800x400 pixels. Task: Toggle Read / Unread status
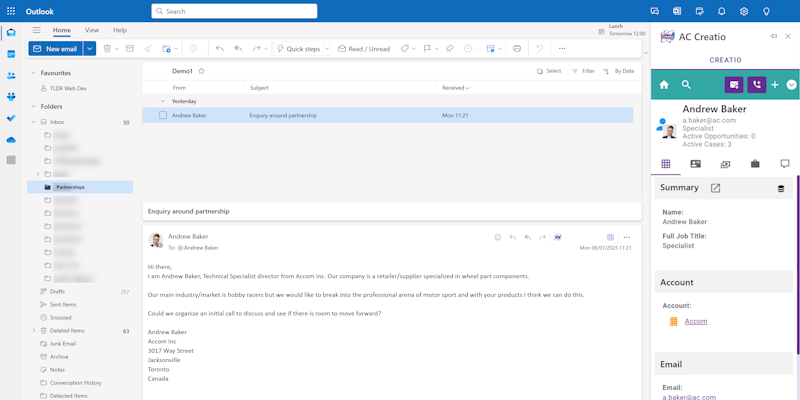click(364, 48)
